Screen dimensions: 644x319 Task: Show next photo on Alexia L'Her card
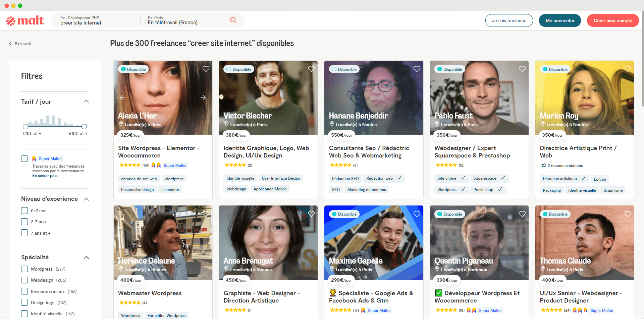click(203, 98)
